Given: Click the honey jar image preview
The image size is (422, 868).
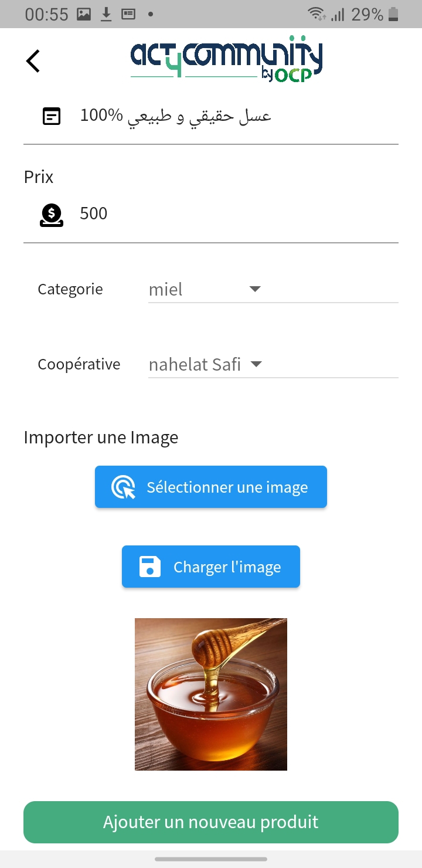Looking at the screenshot, I should (211, 694).
